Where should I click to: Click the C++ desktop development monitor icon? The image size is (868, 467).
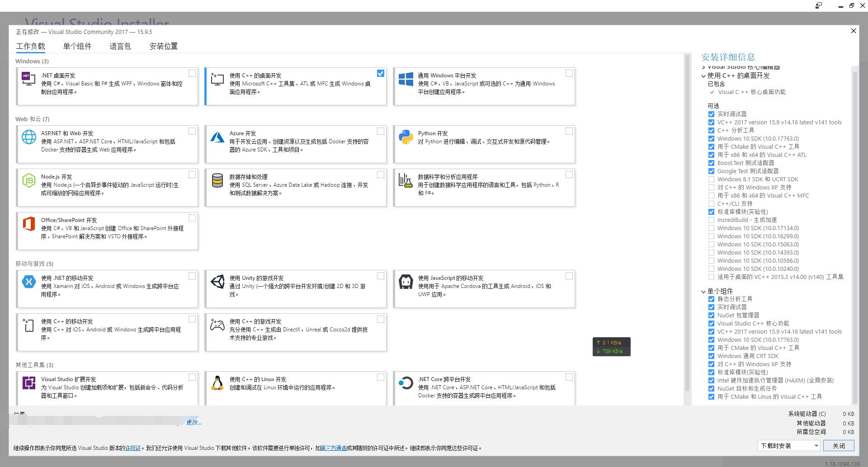pos(217,79)
